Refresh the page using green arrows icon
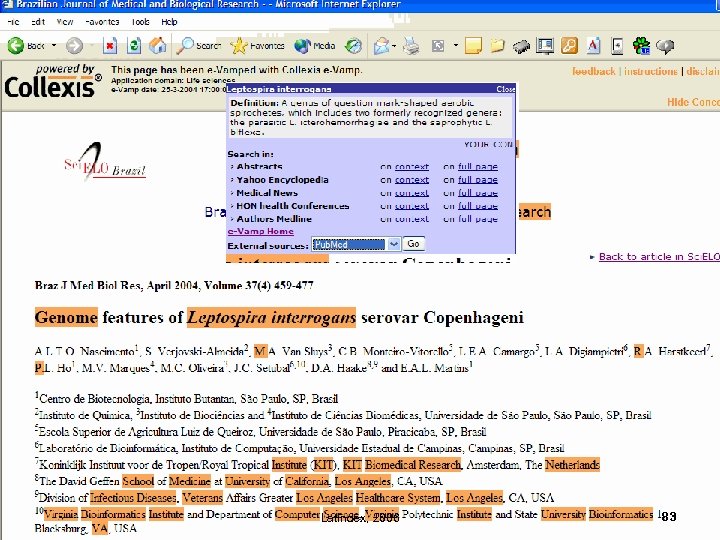 (x=134, y=46)
